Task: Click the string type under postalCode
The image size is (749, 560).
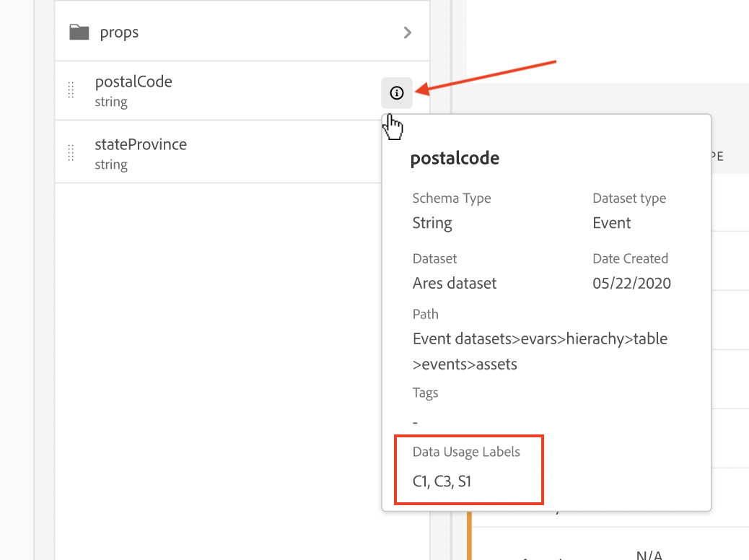Action: point(111,102)
